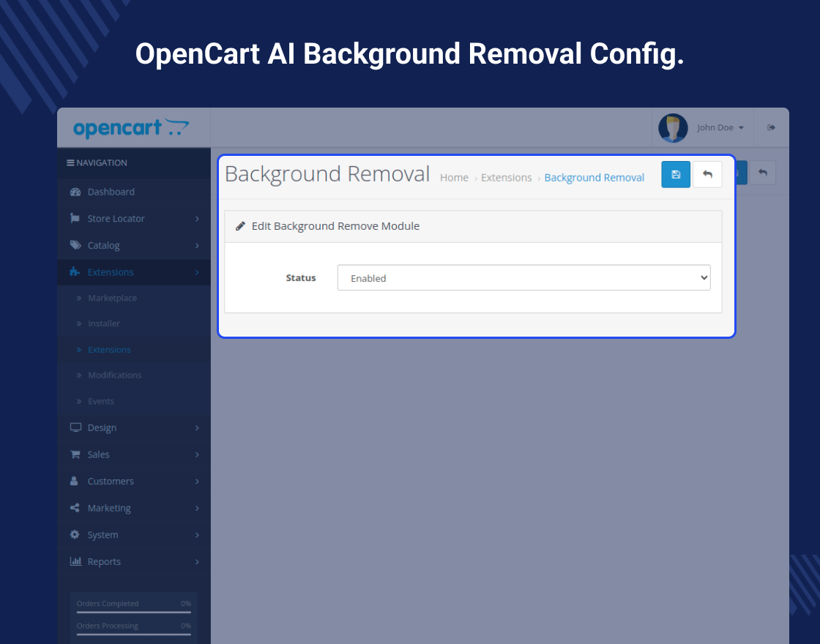The image size is (820, 644).
Task: Go to Extensions submenu link
Action: click(109, 350)
